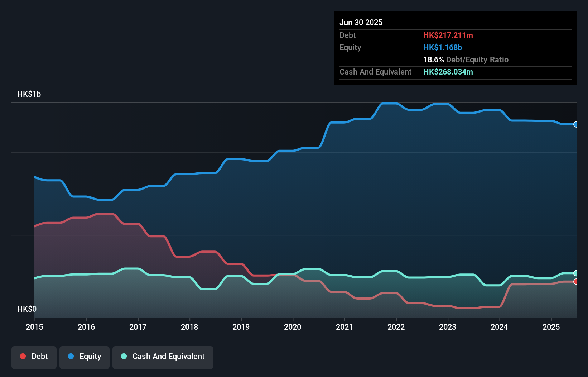The height and width of the screenshot is (377, 588).
Task: Select the red Debt endpoint marker on chart
Action: click(576, 282)
